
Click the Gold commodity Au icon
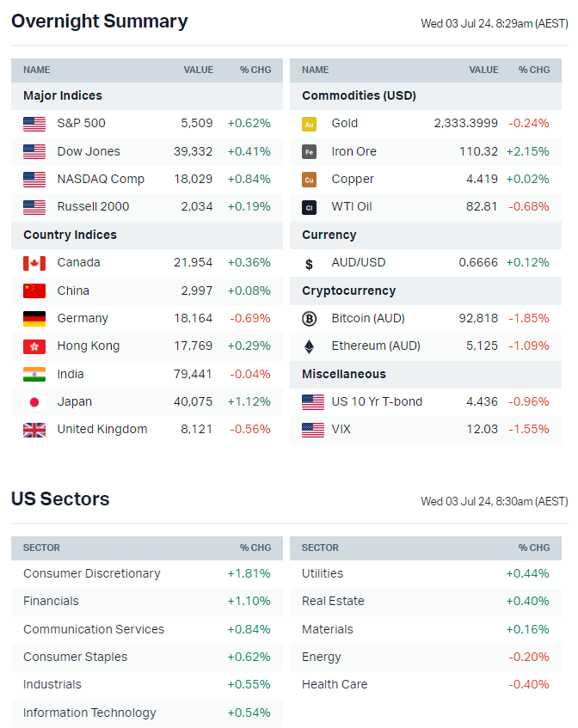pos(309,124)
